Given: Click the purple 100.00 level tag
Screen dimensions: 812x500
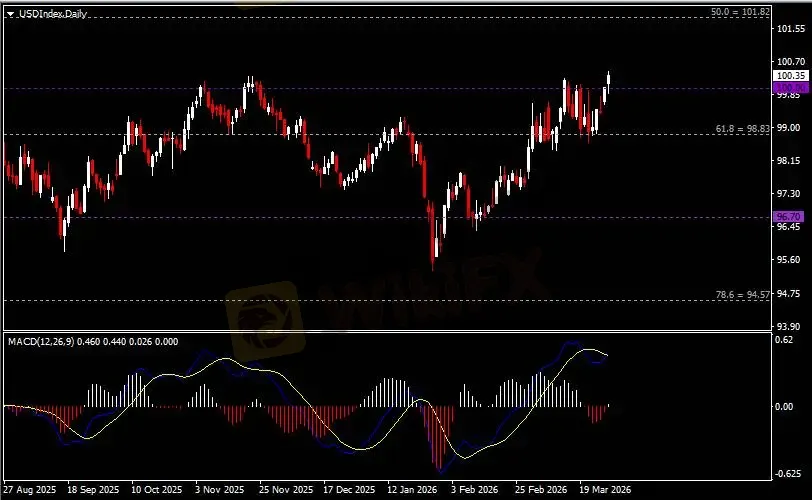Looking at the screenshot, I should pyautogui.click(x=791, y=88).
